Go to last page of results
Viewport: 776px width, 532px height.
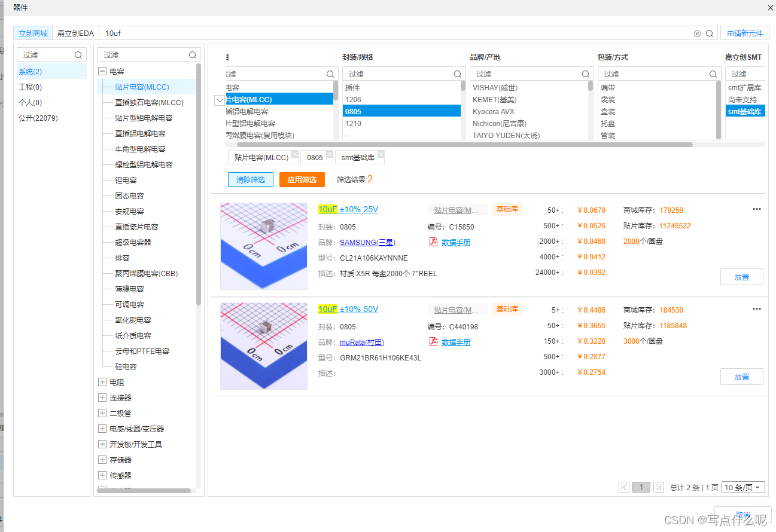pyautogui.click(x=659, y=487)
